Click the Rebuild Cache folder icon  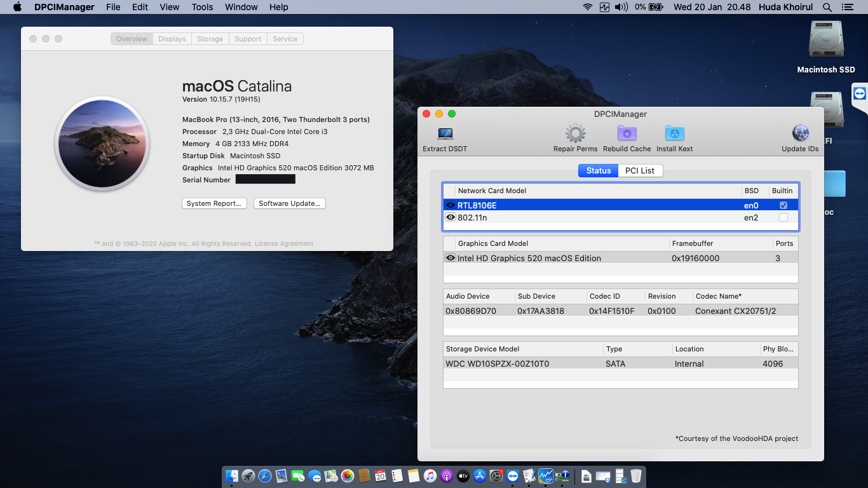(627, 133)
